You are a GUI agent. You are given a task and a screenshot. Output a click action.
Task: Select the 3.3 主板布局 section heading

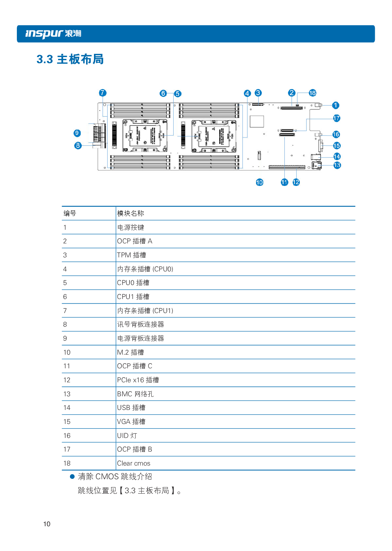70,59
